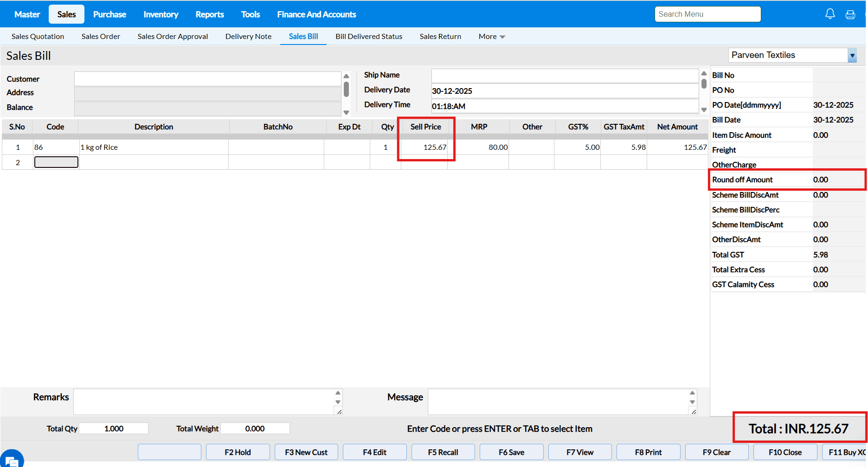868x467 pixels.
Task: Select the empty Code cell in row 2
Action: coord(56,162)
